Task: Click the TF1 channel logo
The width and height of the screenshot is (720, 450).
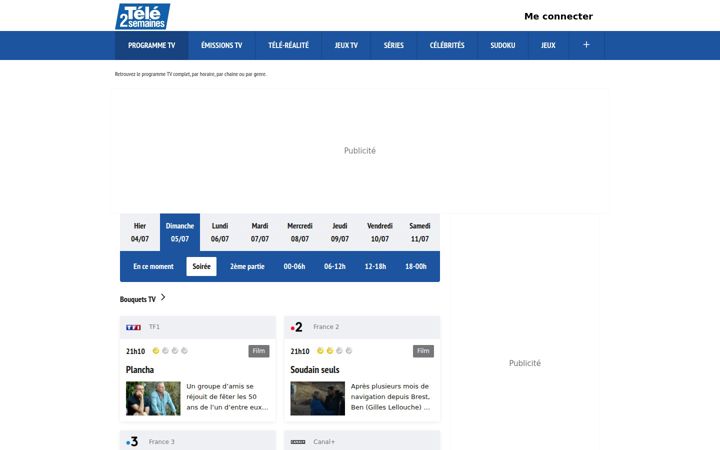Action: [133, 327]
